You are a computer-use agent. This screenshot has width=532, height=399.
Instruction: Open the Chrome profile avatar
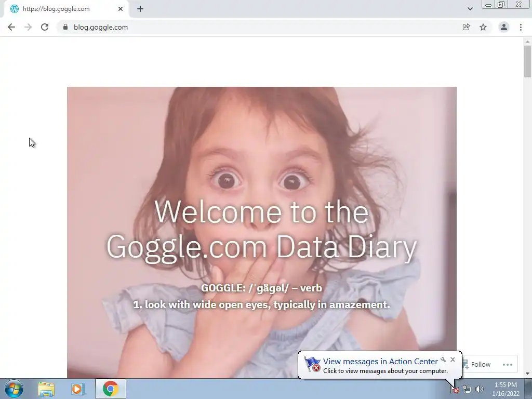click(504, 27)
